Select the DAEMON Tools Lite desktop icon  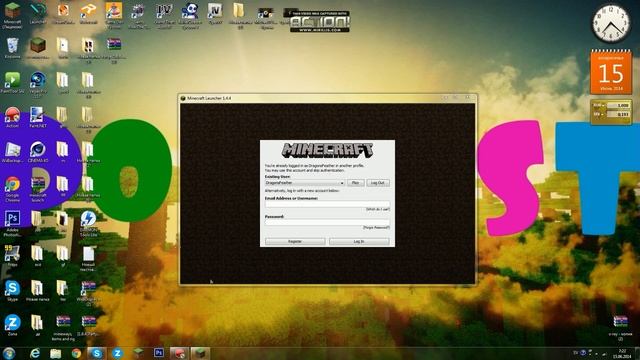[88, 223]
